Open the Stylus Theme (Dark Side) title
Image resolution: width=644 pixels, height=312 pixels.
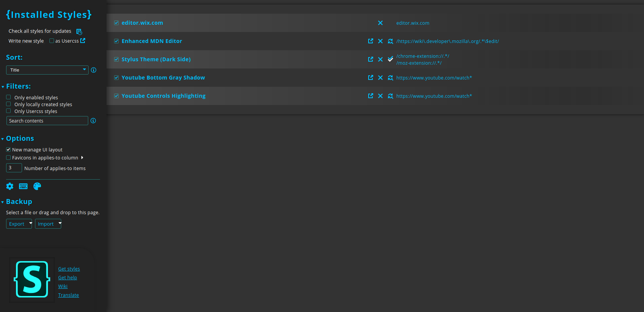[156, 59]
